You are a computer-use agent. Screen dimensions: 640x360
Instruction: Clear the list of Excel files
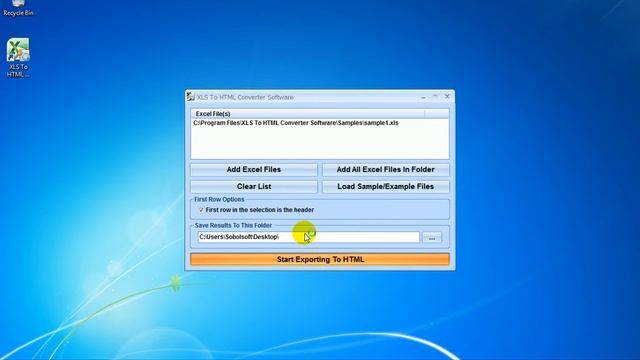253,187
